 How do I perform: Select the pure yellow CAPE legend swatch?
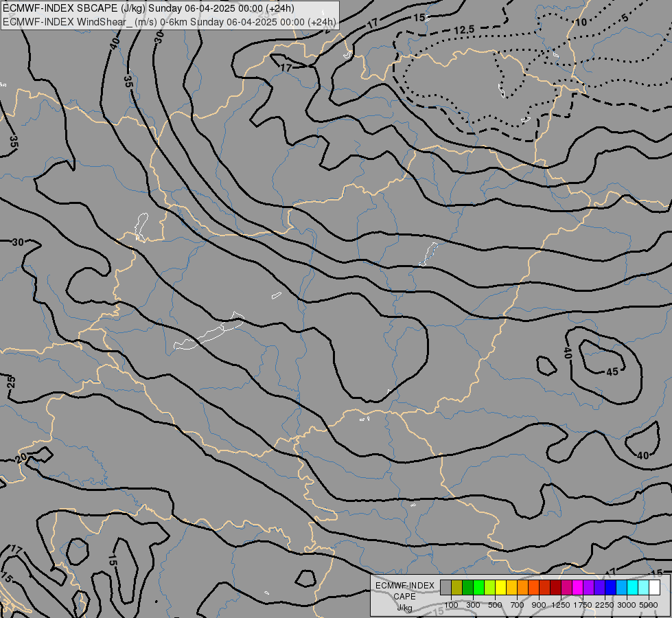[x=500, y=587]
